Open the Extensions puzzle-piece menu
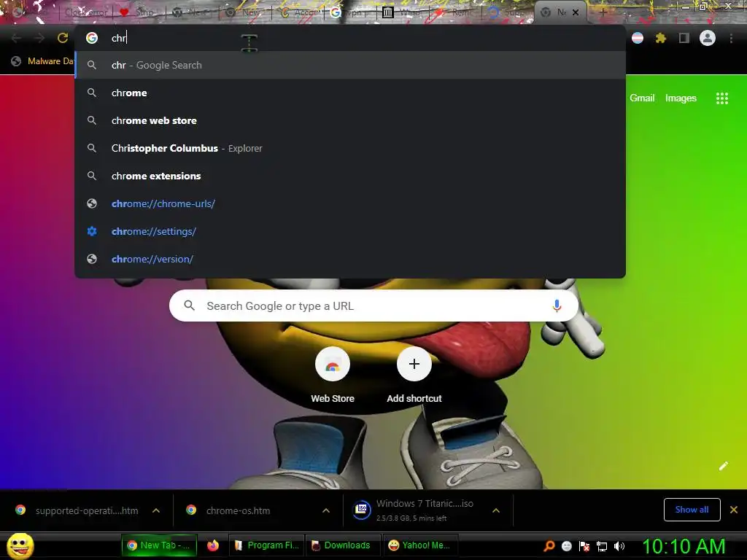Image resolution: width=747 pixels, height=560 pixels. pyautogui.click(x=660, y=38)
